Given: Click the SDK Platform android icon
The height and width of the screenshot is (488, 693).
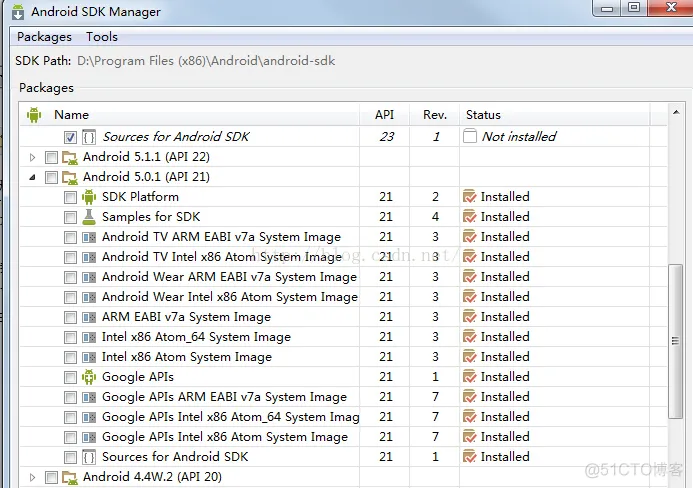Looking at the screenshot, I should [89, 197].
